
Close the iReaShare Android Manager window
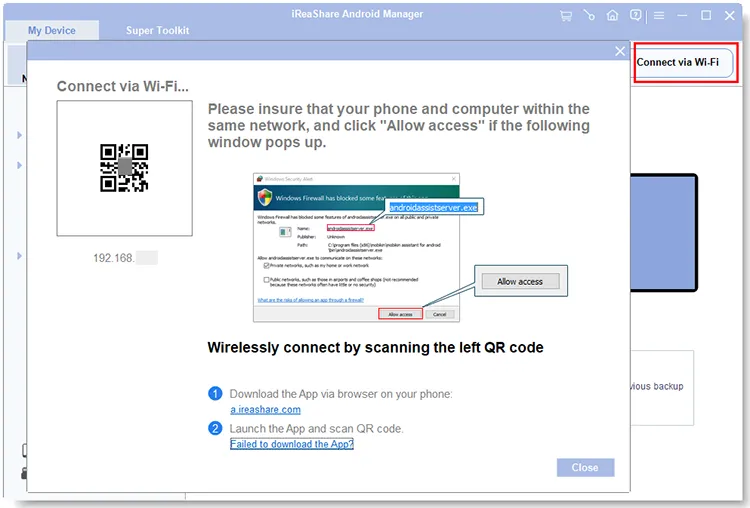(x=729, y=16)
